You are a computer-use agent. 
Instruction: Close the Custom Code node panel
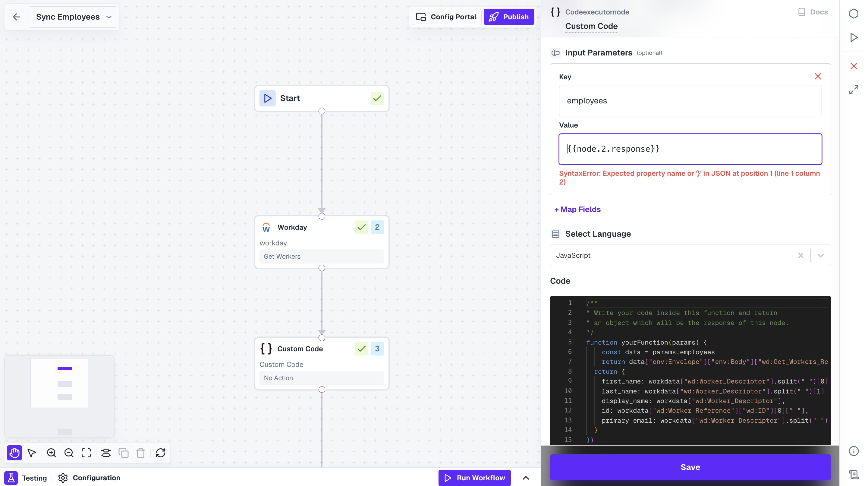(854, 66)
